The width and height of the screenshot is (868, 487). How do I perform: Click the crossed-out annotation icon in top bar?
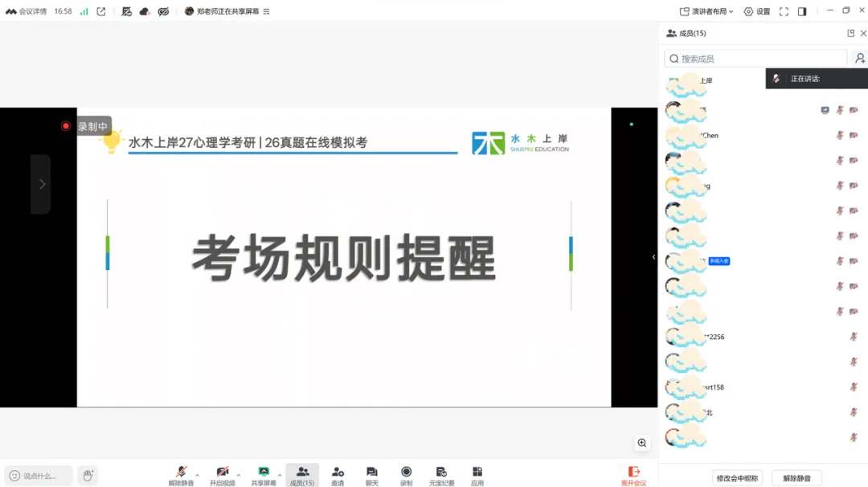pyautogui.click(x=127, y=11)
